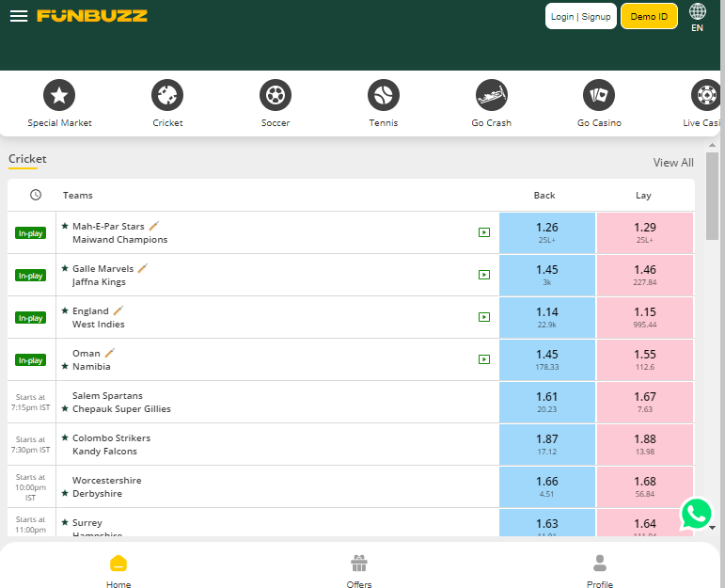Open the EN language selector
The height and width of the screenshot is (588, 725).
pos(698,17)
